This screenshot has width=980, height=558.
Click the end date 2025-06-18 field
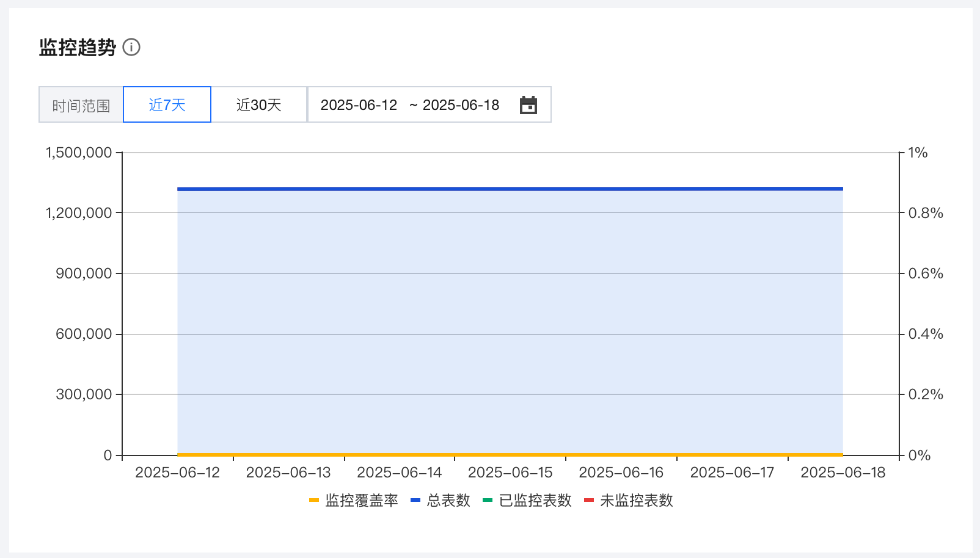(461, 105)
